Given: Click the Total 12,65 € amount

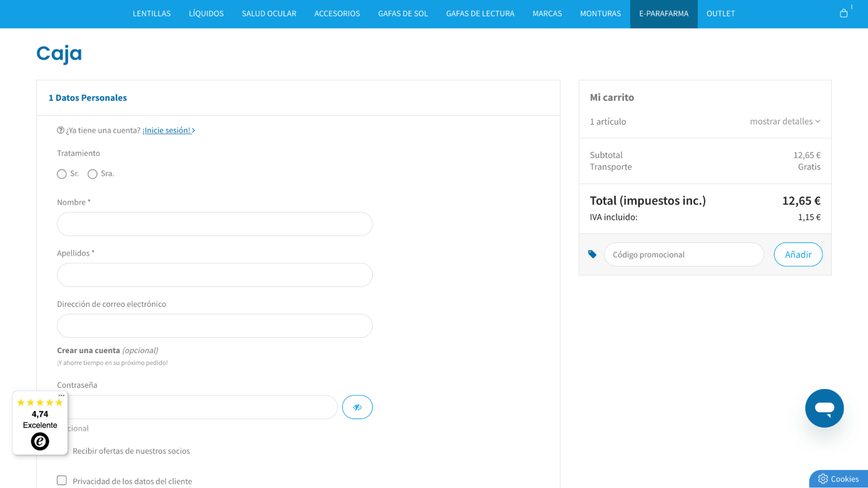Looking at the screenshot, I should 801,200.
